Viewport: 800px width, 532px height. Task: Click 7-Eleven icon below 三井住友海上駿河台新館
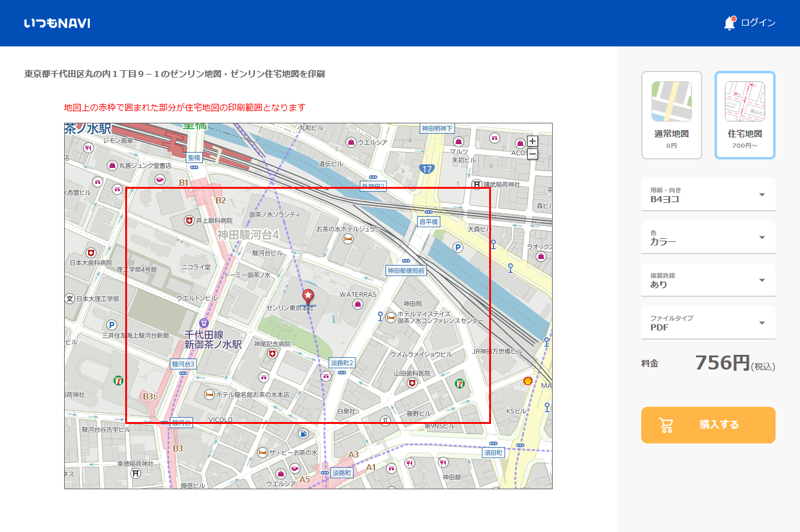pyautogui.click(x=118, y=380)
